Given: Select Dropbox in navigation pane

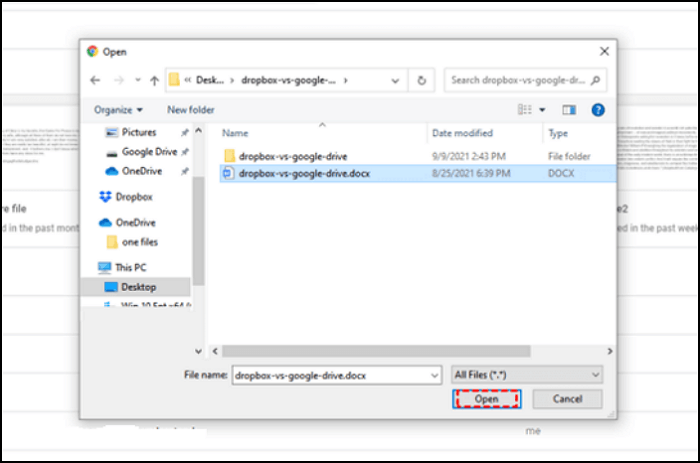Looking at the screenshot, I should point(134,197).
